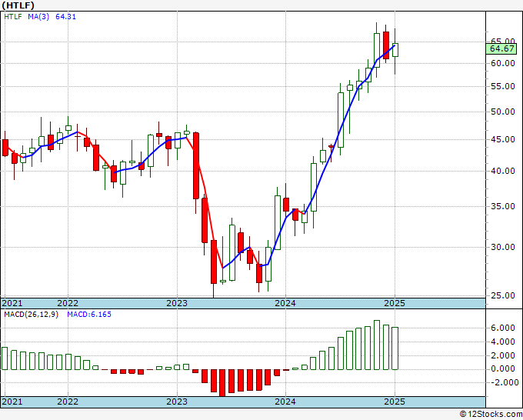Click the 40.00 price axis label
This screenshot has height=420, width=523.
tap(503, 171)
